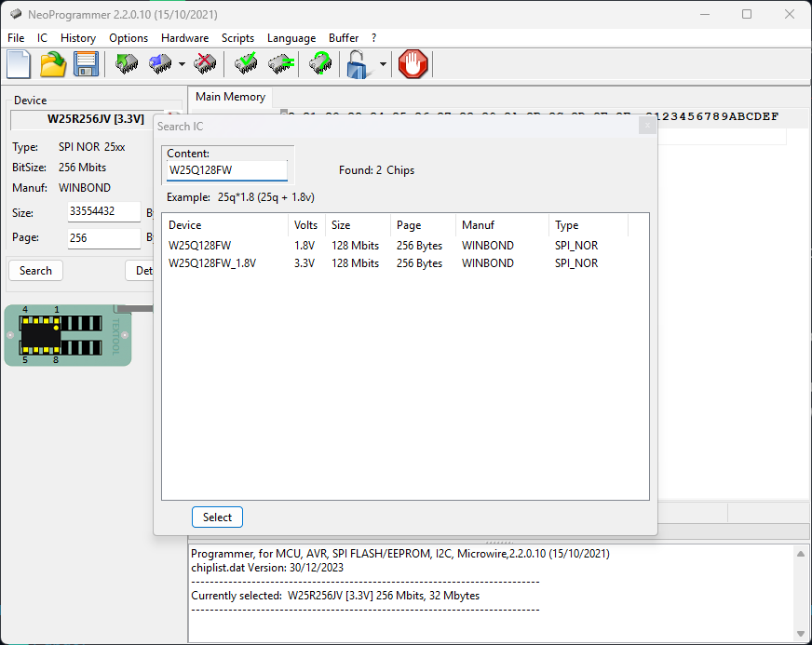Image resolution: width=812 pixels, height=645 pixels.
Task: Open the Buffer menu
Action: (344, 38)
